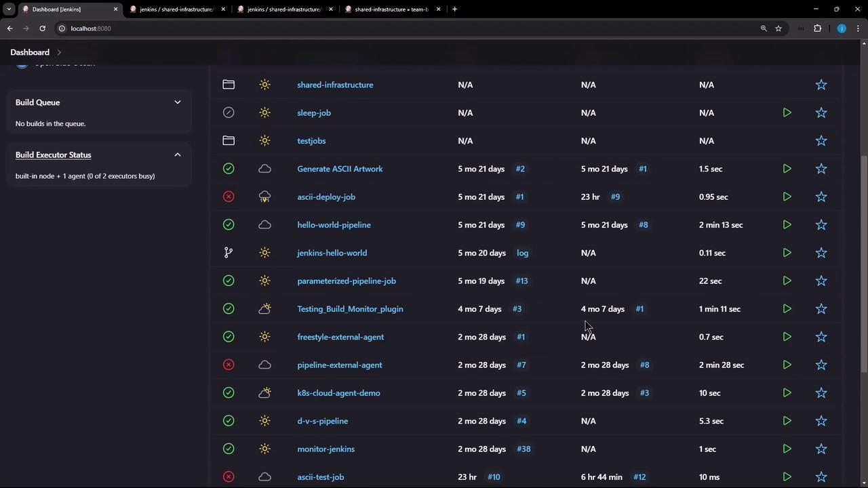Switch to the second tab, jenkins / shared-infrastructure

pos(176,9)
